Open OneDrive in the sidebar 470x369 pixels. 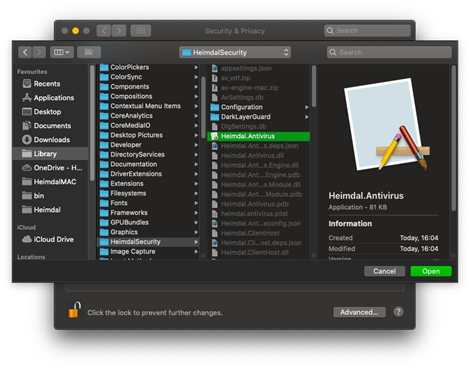click(50, 168)
